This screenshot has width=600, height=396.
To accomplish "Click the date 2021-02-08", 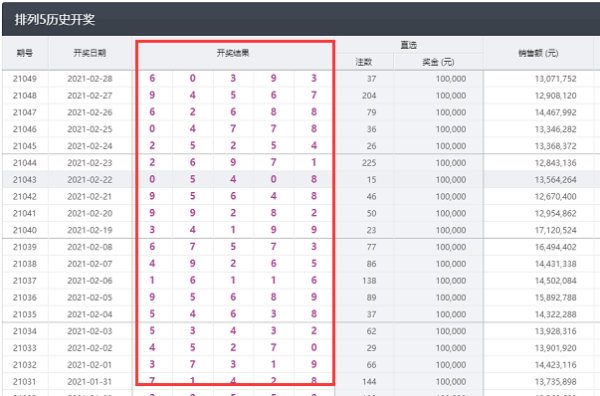I will (90, 247).
